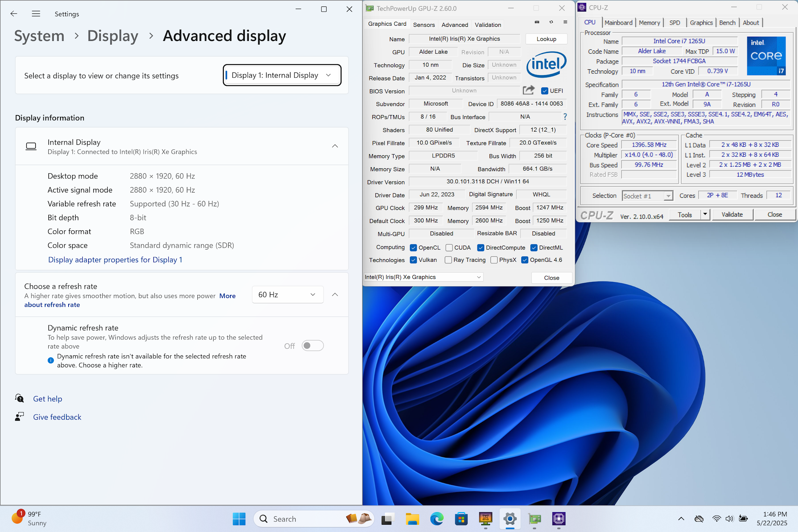Click the taskbar Search box
The width and height of the screenshot is (798, 532).
pos(314,519)
